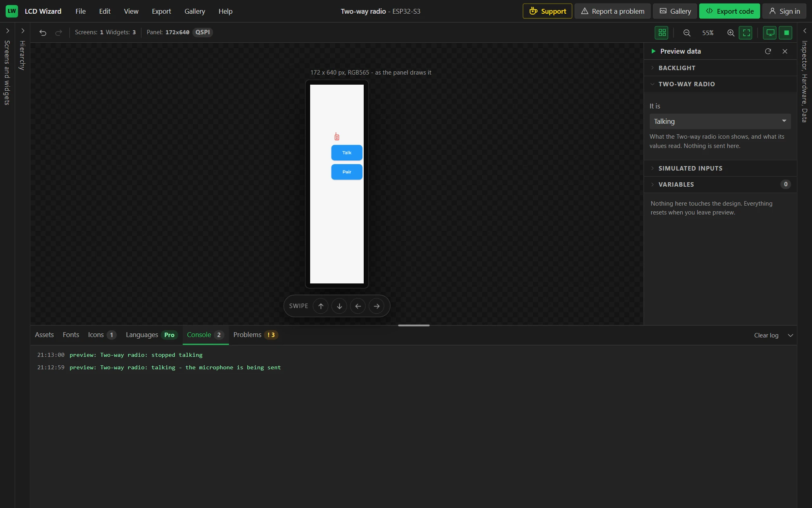
Task: Collapse the TWO-WAY RADIO section
Action: 720,84
